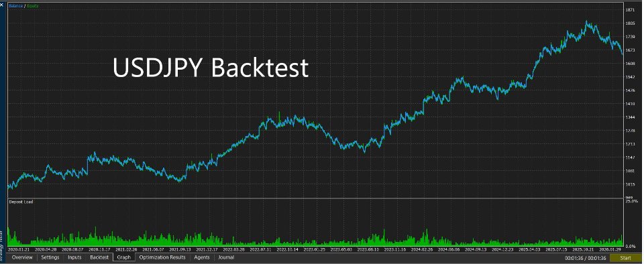Viewport: 644px width, 264px height.
Task: Click the 2021.06.07 date label
Action: point(153,249)
